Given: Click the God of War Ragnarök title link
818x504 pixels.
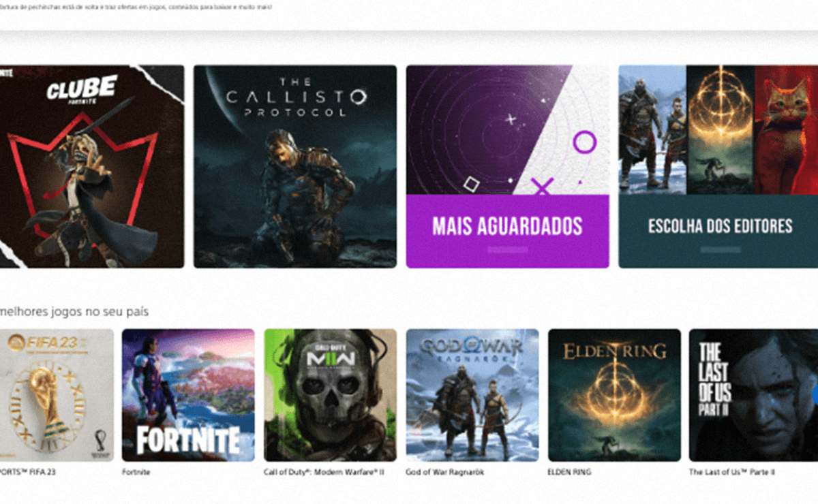Looking at the screenshot, I should 444,472.
